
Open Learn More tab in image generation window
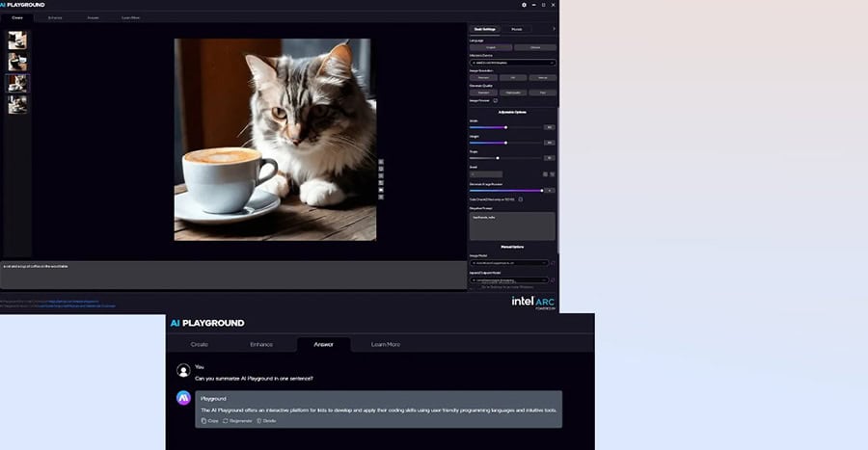tap(130, 17)
